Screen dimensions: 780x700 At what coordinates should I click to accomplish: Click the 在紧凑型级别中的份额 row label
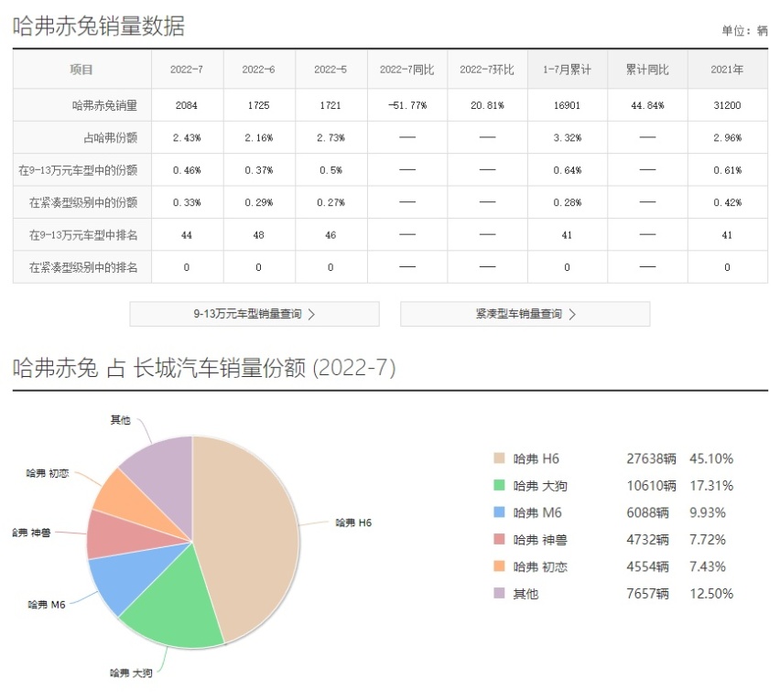click(83, 202)
